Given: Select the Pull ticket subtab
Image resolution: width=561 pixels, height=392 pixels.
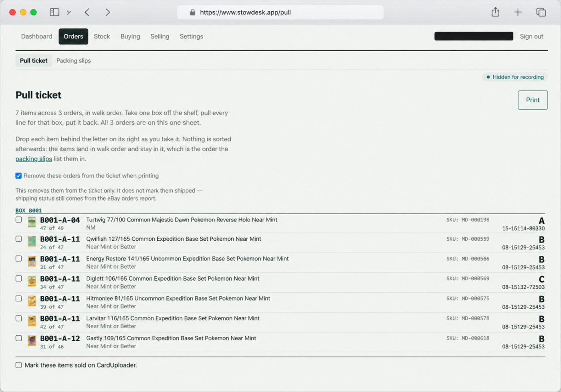Looking at the screenshot, I should [34, 60].
